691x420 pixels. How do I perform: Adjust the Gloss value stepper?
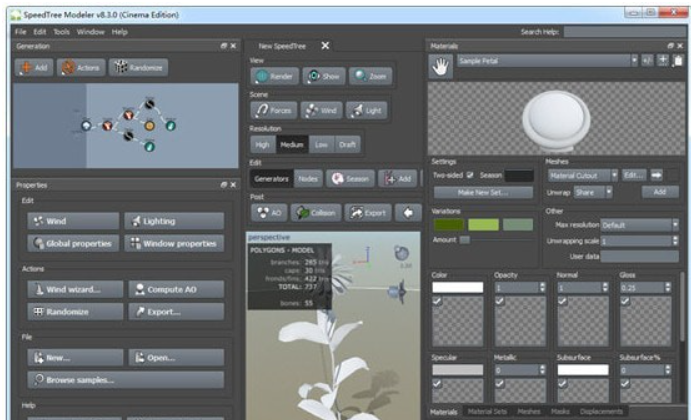click(668, 287)
